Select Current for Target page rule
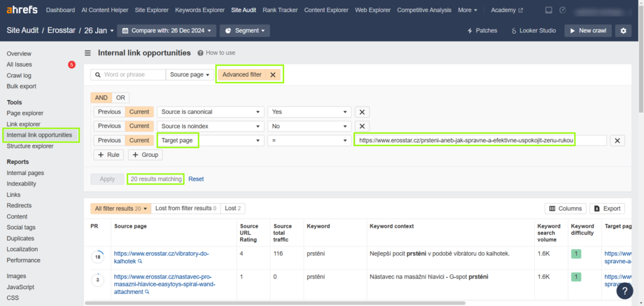 pyautogui.click(x=139, y=141)
